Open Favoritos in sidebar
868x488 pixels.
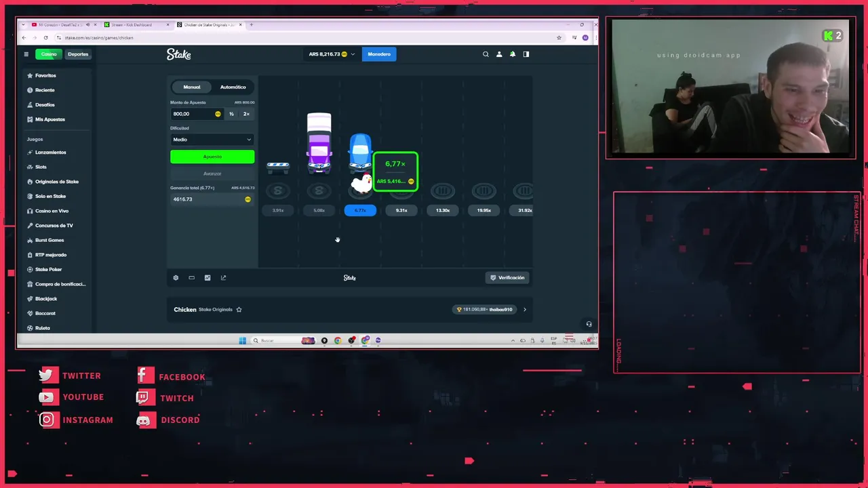pyautogui.click(x=45, y=75)
